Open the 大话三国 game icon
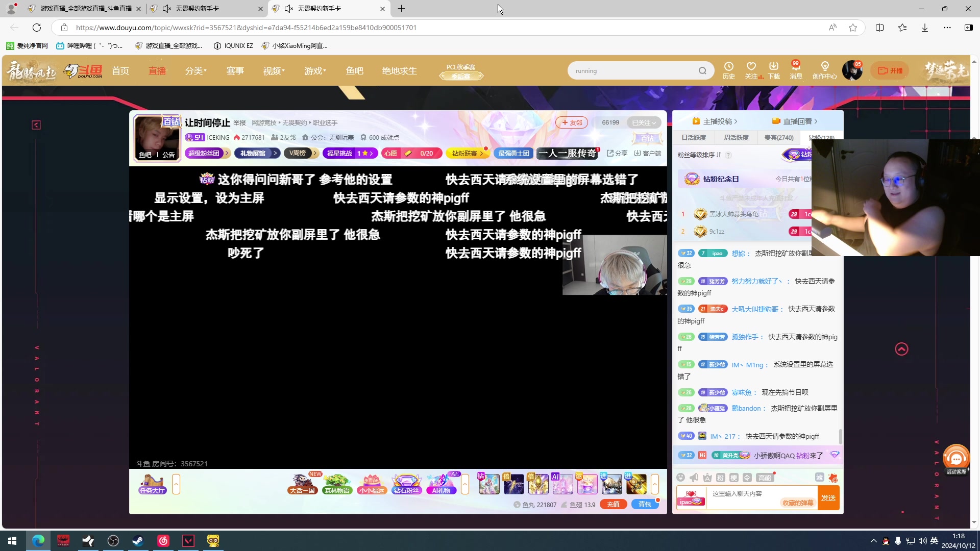 [303, 484]
